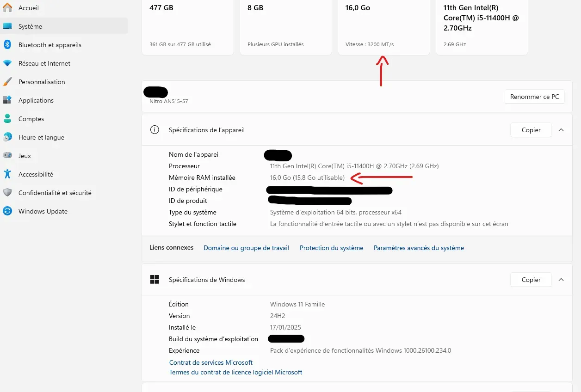The image size is (581, 392).
Task: Select Accessibilité in the sidebar
Action: 65,174
